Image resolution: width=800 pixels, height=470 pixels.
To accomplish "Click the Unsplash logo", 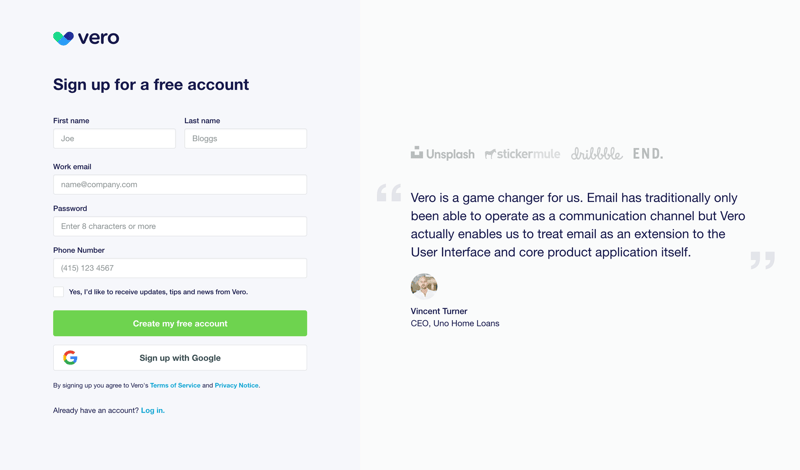I will [442, 154].
